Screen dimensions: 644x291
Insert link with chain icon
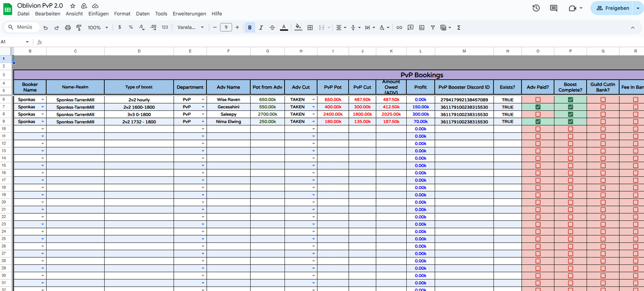399,27
